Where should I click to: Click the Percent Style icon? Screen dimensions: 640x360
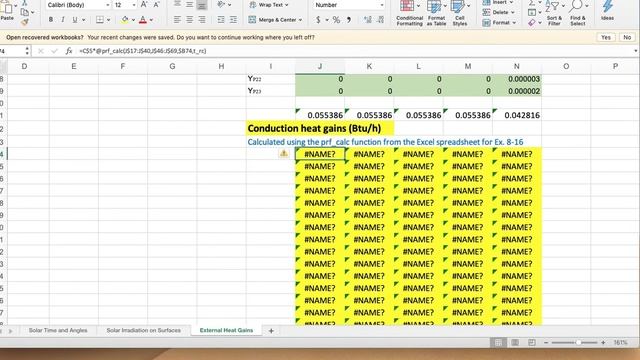coord(336,20)
